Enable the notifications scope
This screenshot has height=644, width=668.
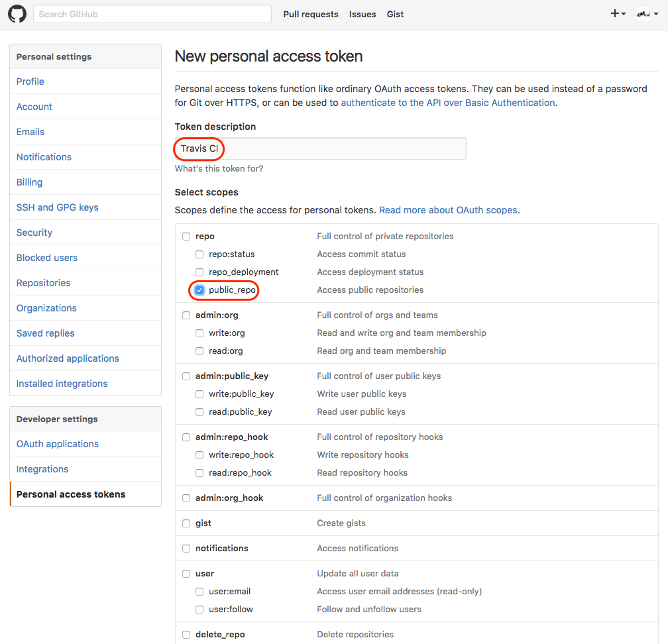pyautogui.click(x=186, y=549)
